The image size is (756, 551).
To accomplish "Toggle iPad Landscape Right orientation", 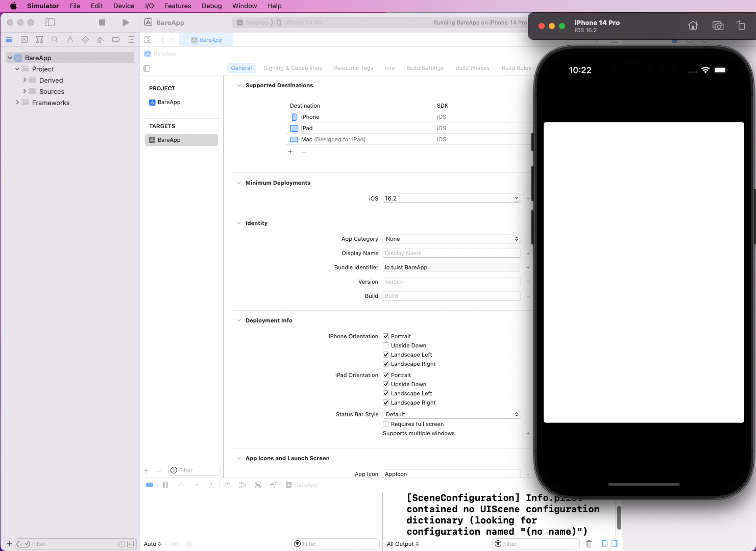I will tap(386, 403).
